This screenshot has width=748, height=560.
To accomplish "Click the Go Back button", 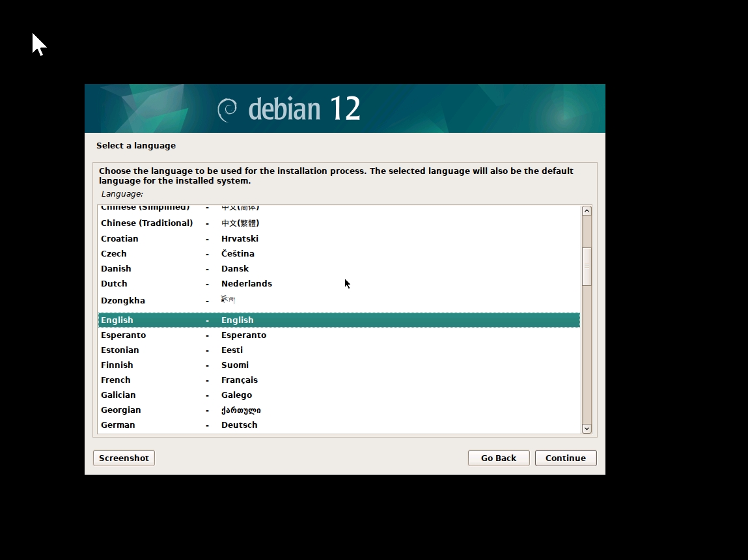I will pyautogui.click(x=499, y=458).
